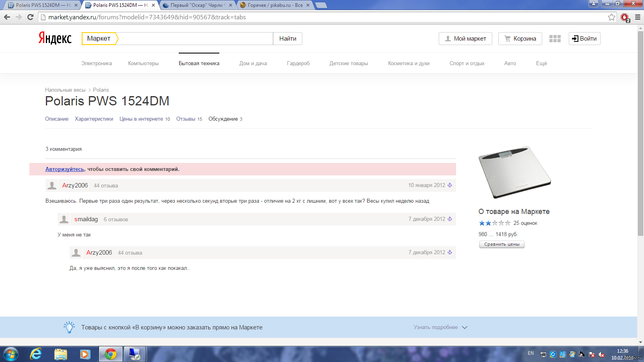Click the Яндекс logo
This screenshot has width=644, height=362.
coord(55,38)
